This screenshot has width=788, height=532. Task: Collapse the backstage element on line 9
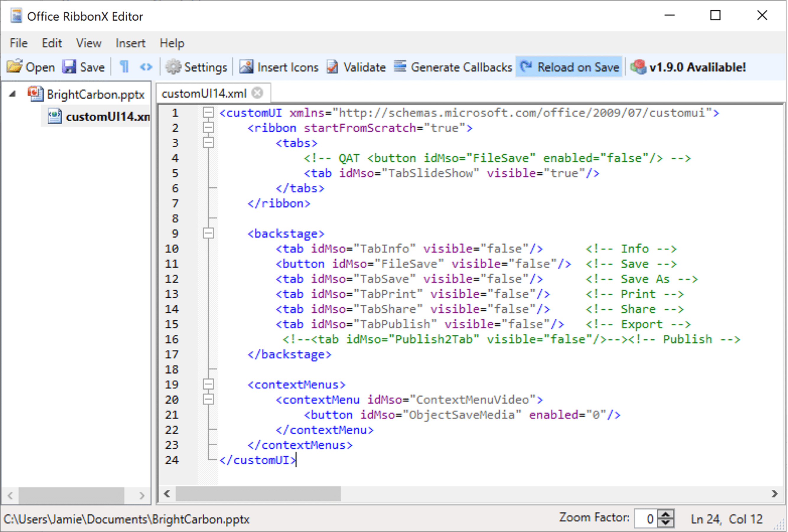pos(208,233)
